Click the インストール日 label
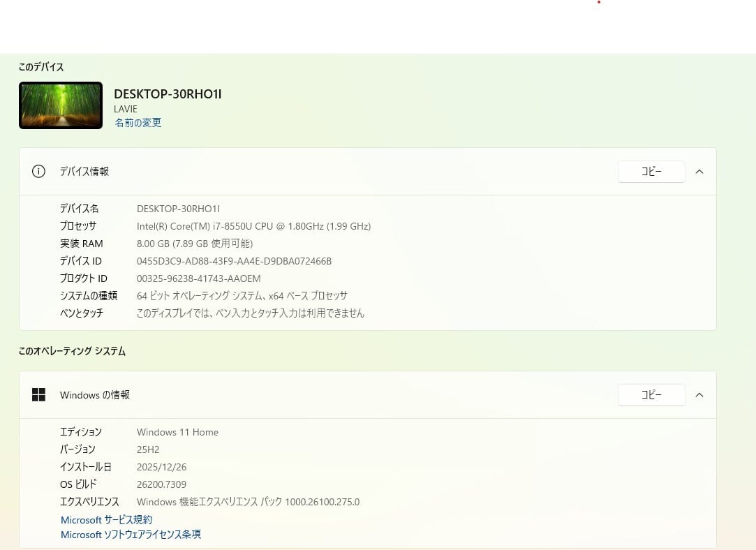Image resolution: width=756 pixels, height=550 pixels. point(86,467)
